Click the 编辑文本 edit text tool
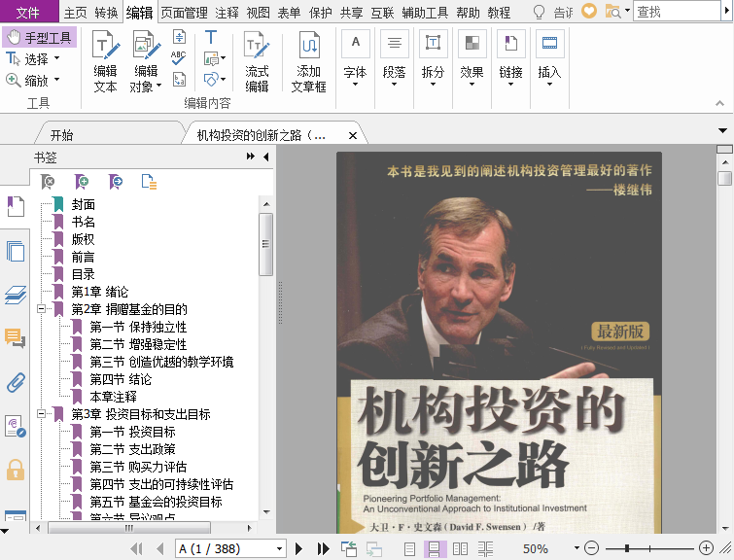This screenshot has width=734, height=560. click(105, 61)
